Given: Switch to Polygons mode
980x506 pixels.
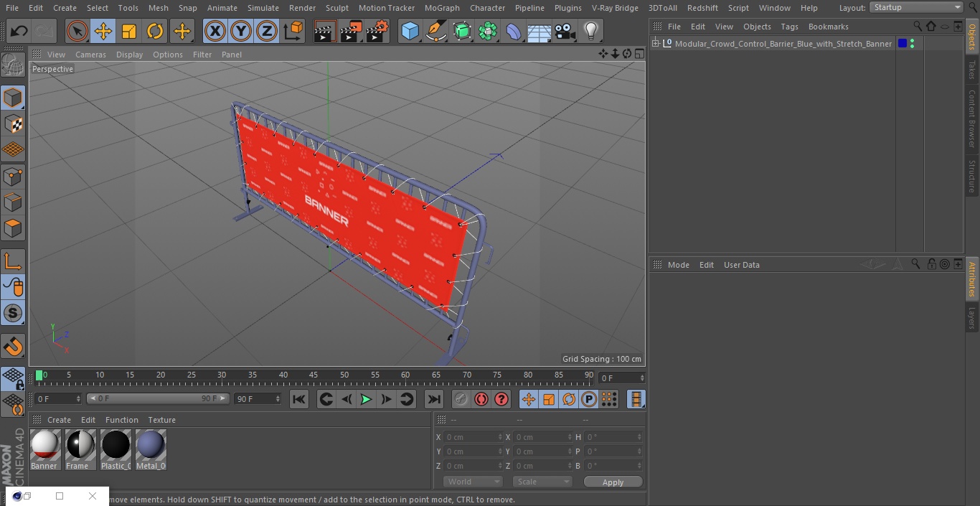Looking at the screenshot, I should 13,228.
